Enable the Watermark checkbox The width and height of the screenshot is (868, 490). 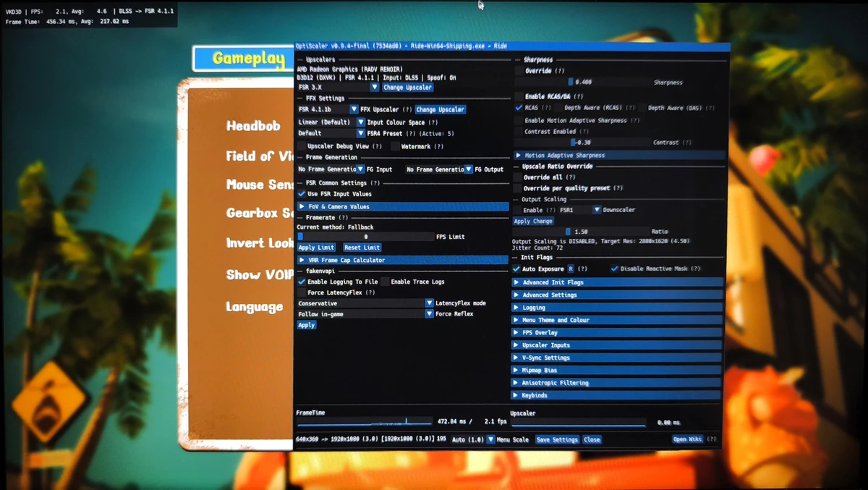[395, 146]
